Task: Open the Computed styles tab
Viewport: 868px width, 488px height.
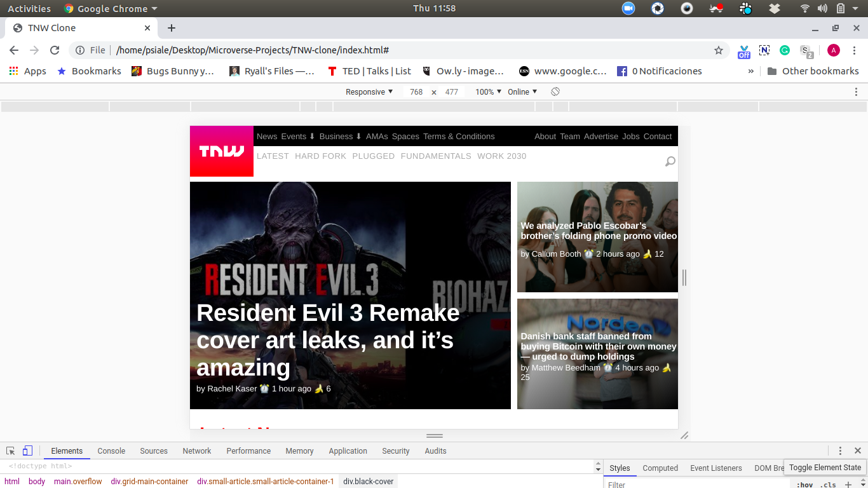Action: (660, 468)
